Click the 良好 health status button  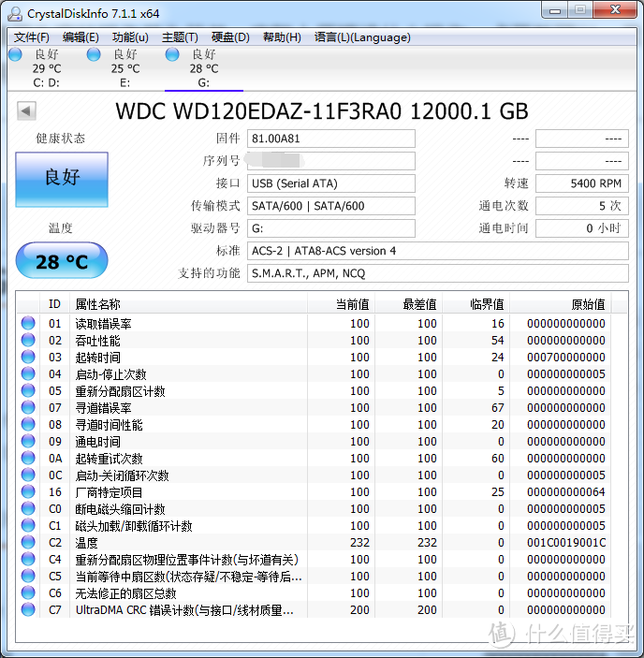point(62,180)
